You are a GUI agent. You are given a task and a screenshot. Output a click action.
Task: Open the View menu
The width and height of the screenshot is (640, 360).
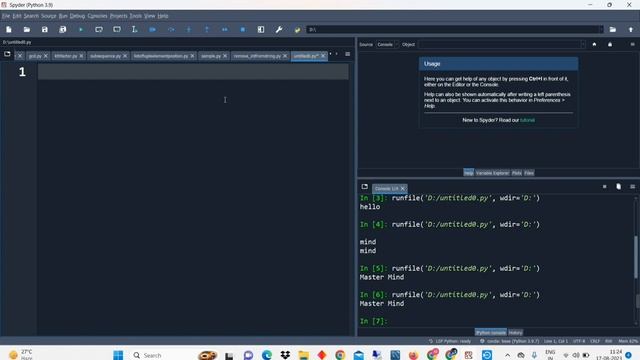pos(150,16)
